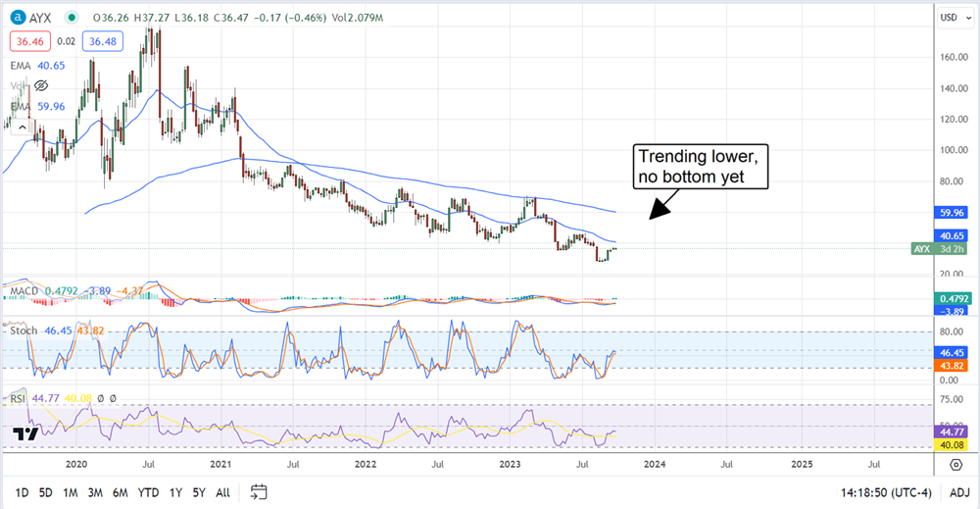This screenshot has height=509, width=980.
Task: Collapse the indicator legend chevron
Action: coord(22,127)
